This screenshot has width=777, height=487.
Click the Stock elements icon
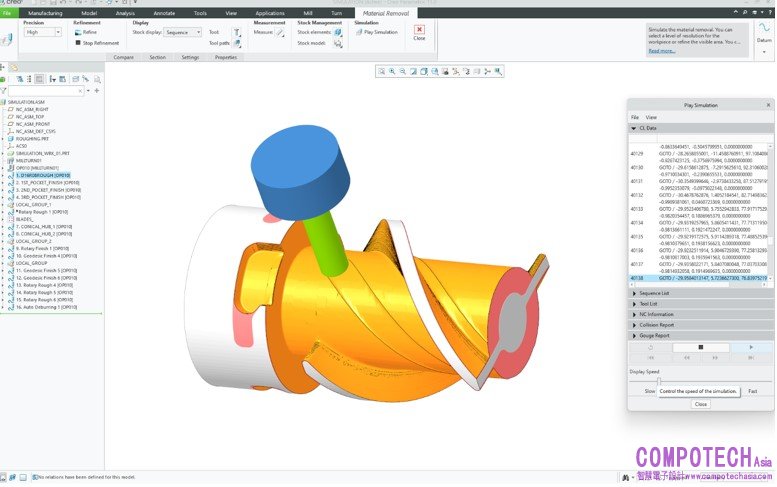(x=337, y=32)
